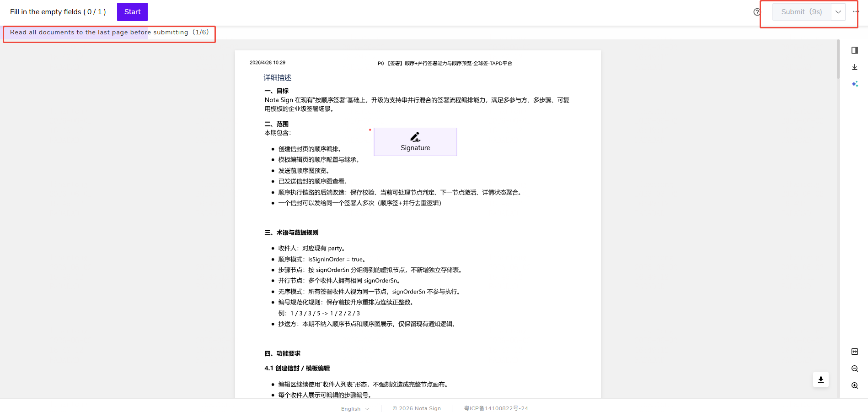Click the '三、术语与数据规则' heading
Viewport: 868px width, 412px height.
291,233
